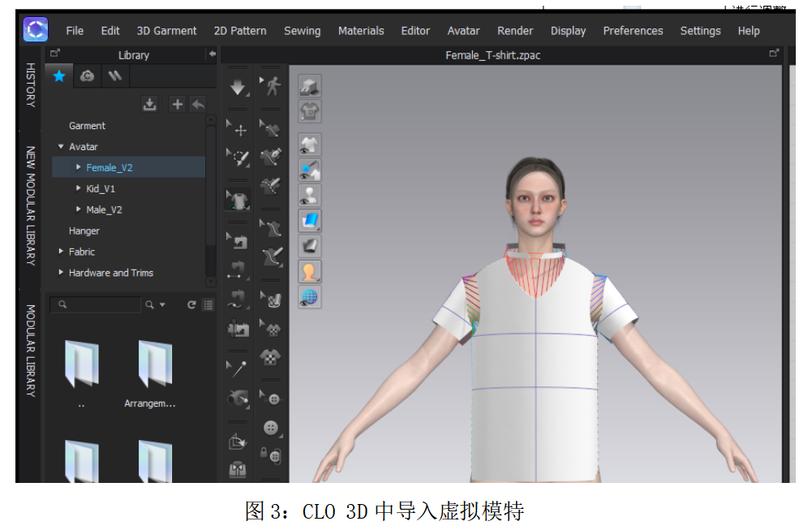812x530 pixels.
Task: Select the checkered shirt texture tool
Action: click(x=271, y=356)
